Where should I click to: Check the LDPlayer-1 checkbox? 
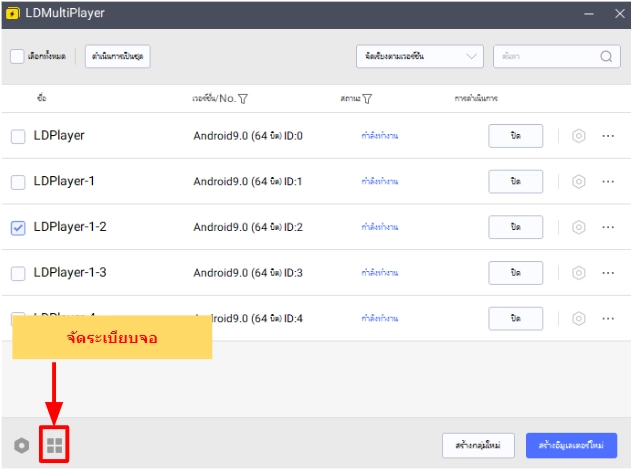pyautogui.click(x=18, y=182)
